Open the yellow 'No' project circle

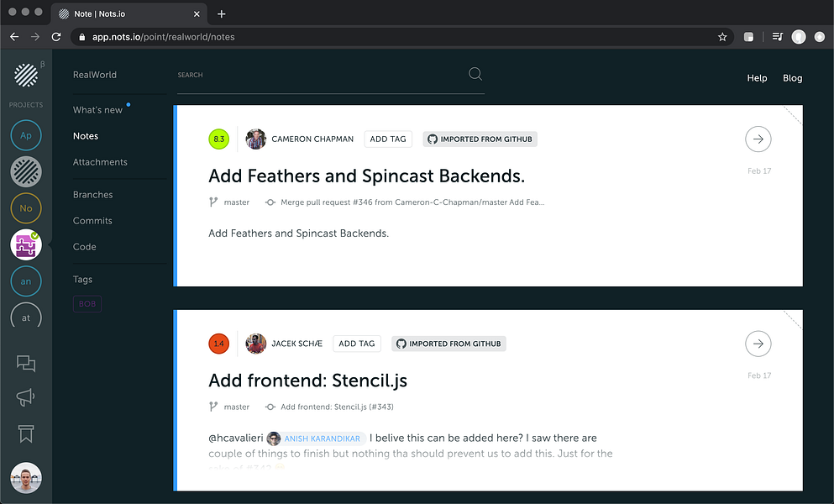pyautogui.click(x=26, y=208)
